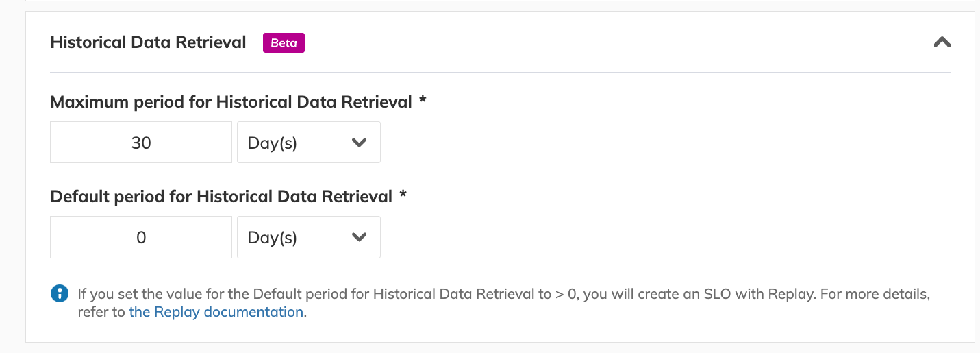Click the down arrow in Default period unit selector
Image resolution: width=980 pixels, height=353 pixels.
tap(359, 237)
